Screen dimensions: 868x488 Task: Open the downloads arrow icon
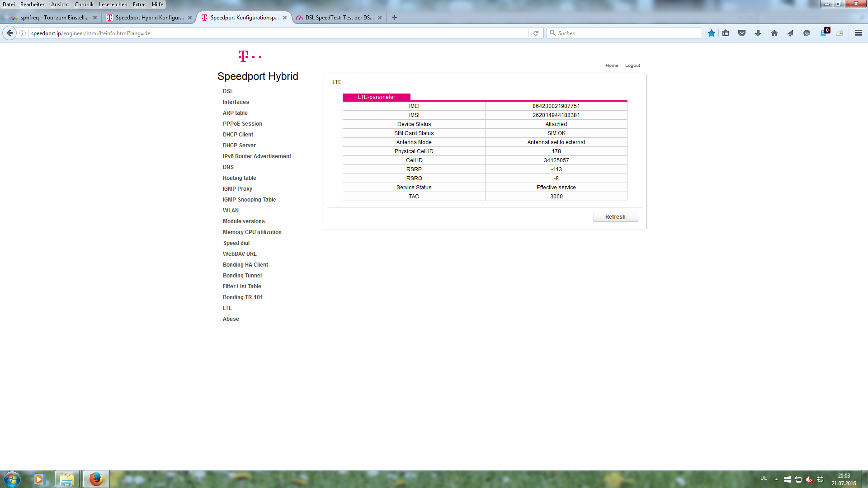tap(758, 33)
